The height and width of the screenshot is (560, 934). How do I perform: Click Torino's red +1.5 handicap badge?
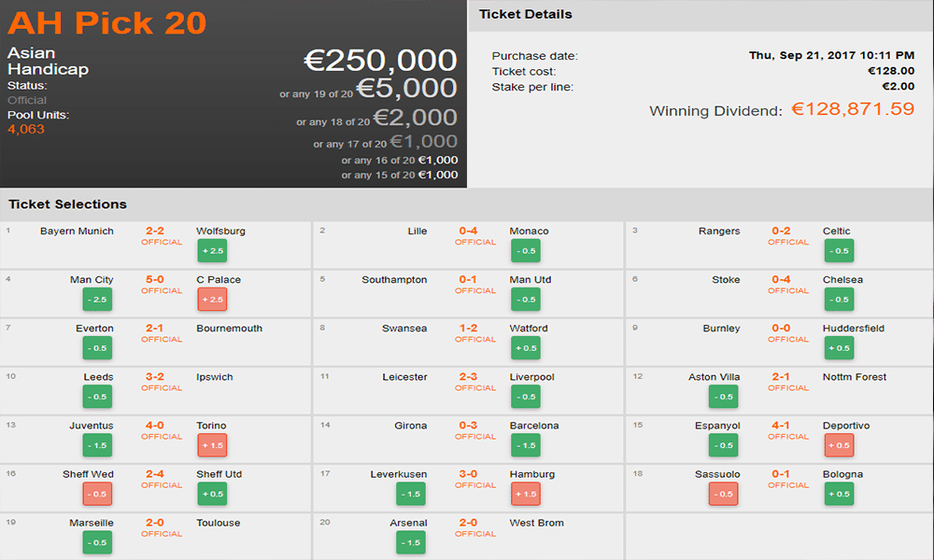click(x=211, y=445)
